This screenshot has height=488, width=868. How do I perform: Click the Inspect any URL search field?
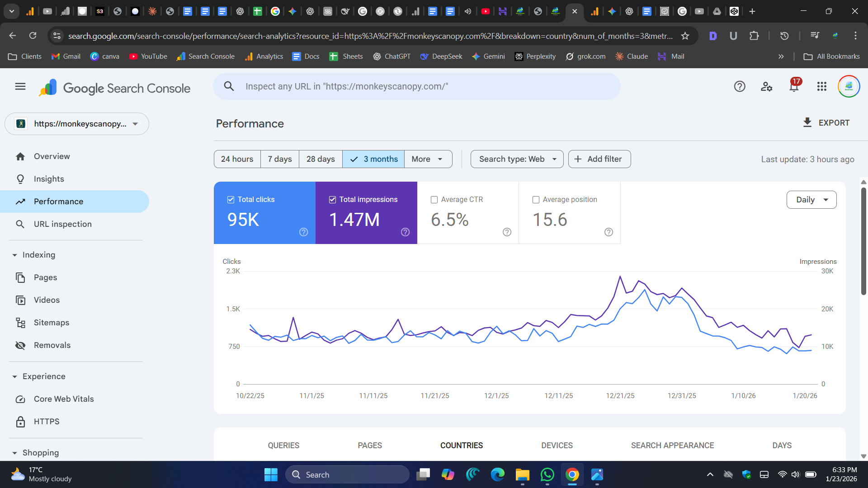click(x=416, y=86)
